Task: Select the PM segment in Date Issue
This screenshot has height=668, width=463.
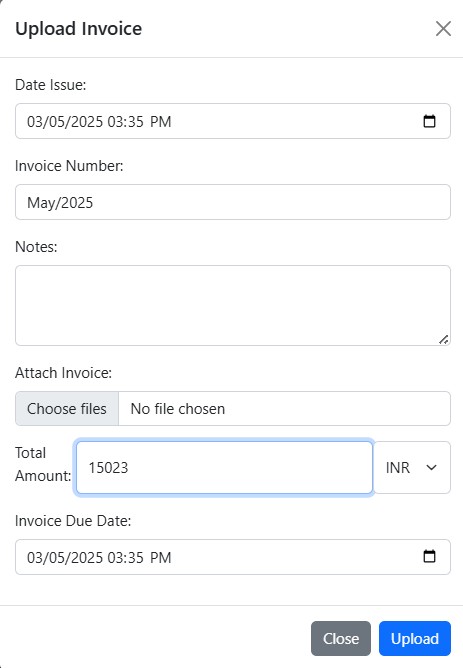Action: pyautogui.click(x=161, y=121)
